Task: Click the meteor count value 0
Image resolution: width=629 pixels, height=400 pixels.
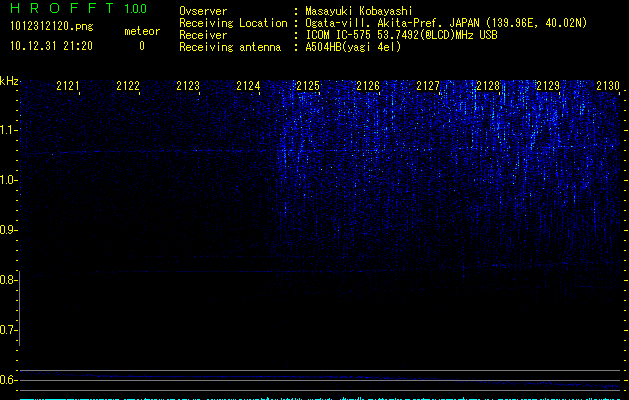Action: 142,46
